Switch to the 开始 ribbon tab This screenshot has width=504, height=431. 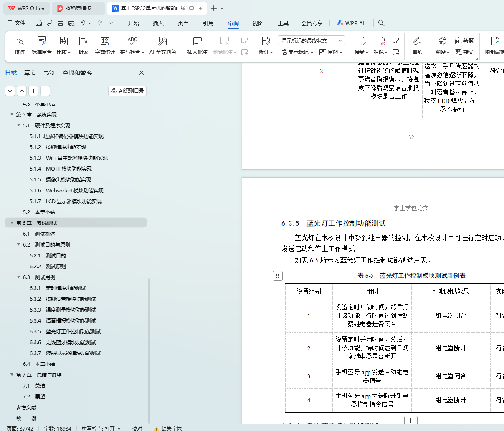point(134,23)
